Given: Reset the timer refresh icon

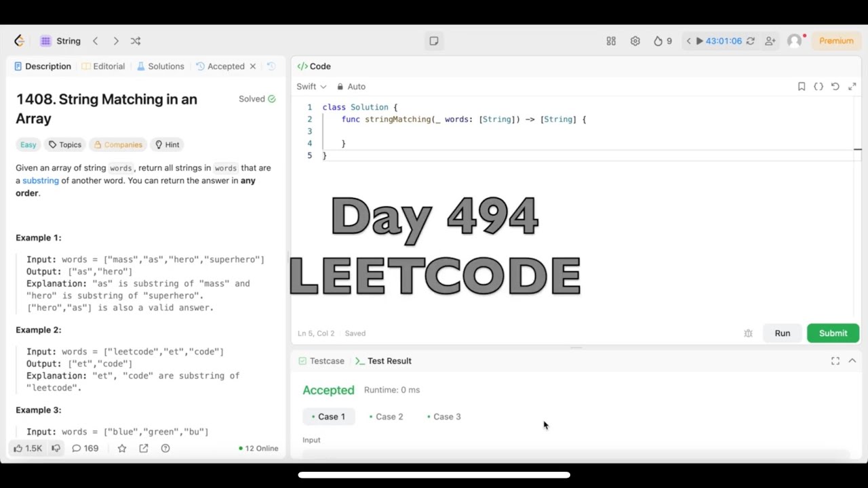Looking at the screenshot, I should [x=750, y=41].
